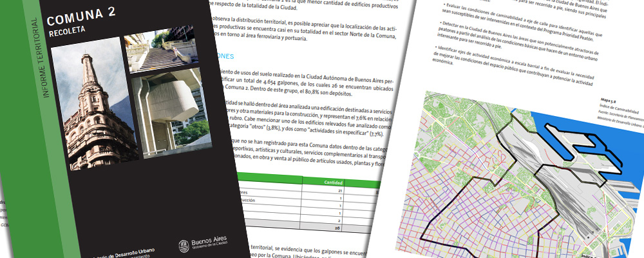Click the 'Identificar ejes de actividad económica' bullet
Screen dimensions: 644x258
[x=512, y=65]
